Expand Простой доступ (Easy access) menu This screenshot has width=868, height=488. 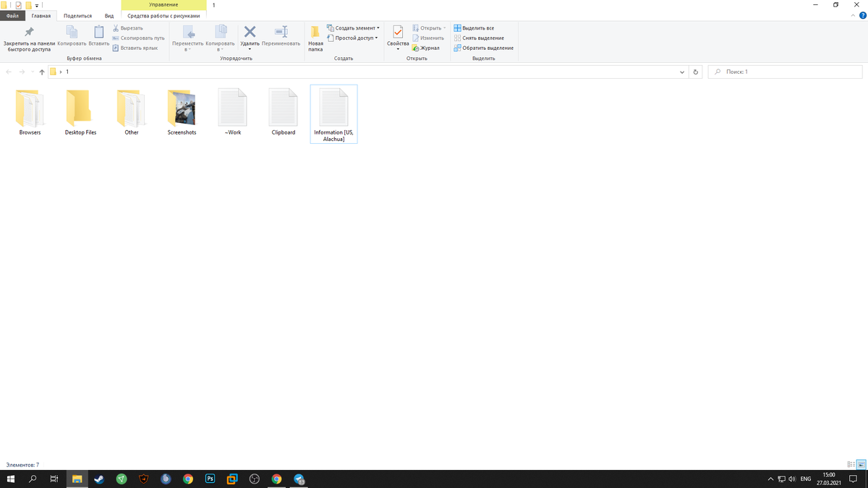[352, 38]
